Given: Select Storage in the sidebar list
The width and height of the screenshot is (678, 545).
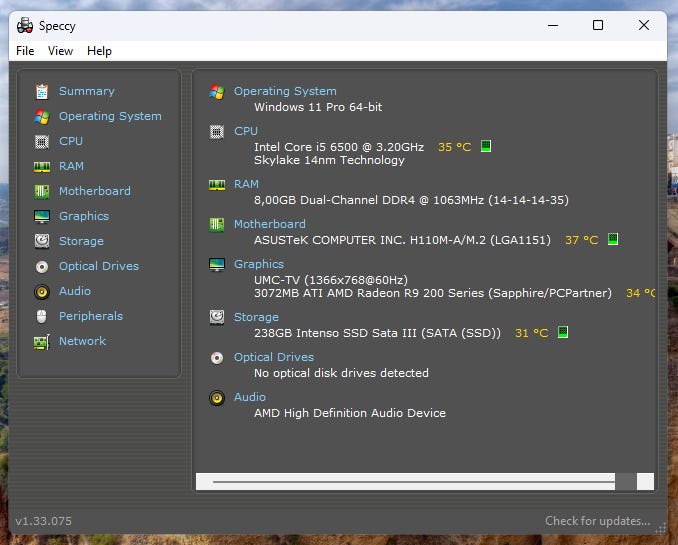Looking at the screenshot, I should (x=81, y=241).
